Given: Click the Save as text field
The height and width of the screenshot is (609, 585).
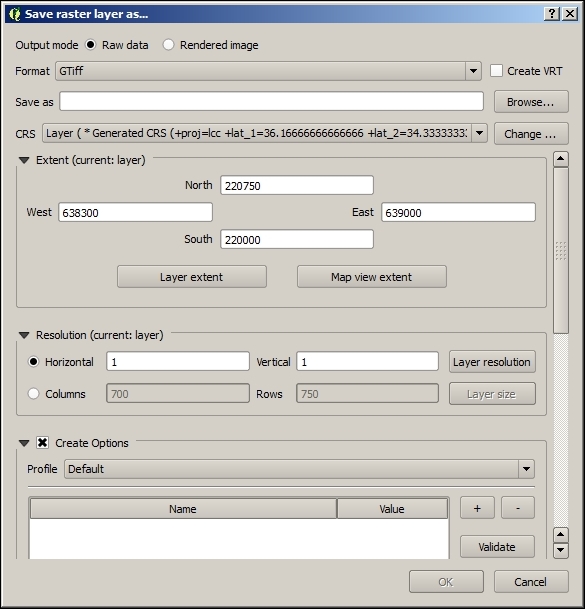Looking at the screenshot, I should [271, 101].
